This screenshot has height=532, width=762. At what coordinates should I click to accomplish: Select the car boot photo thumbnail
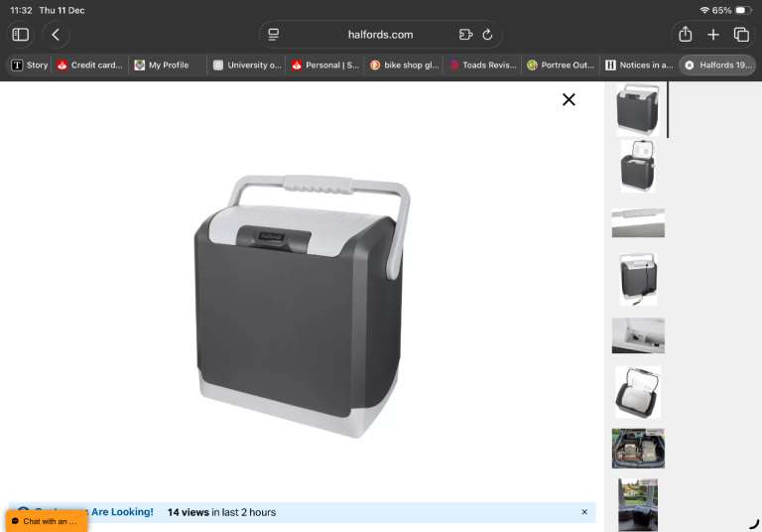[638, 449]
